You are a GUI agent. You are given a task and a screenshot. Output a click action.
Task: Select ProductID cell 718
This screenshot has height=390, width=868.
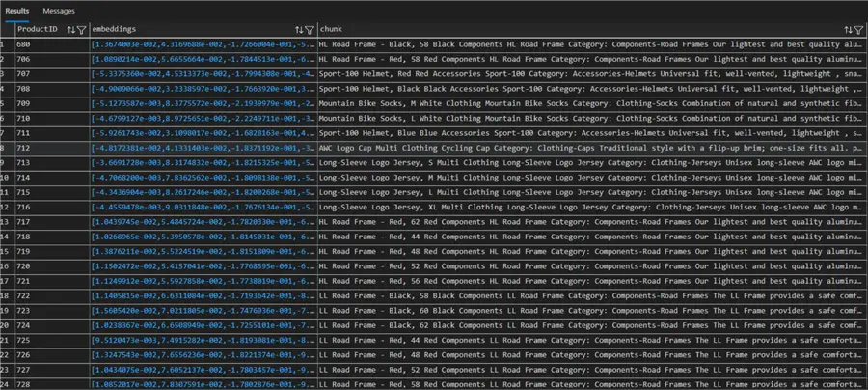pyautogui.click(x=52, y=237)
